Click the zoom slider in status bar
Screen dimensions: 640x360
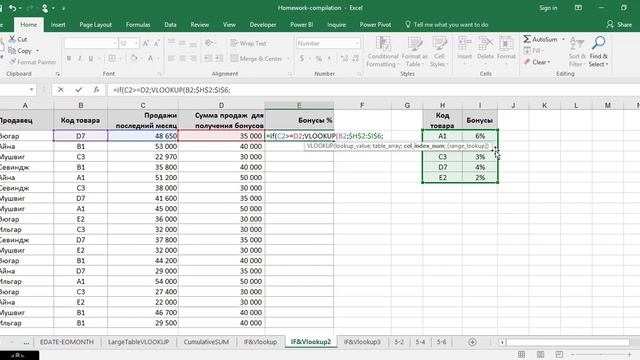pos(601,354)
